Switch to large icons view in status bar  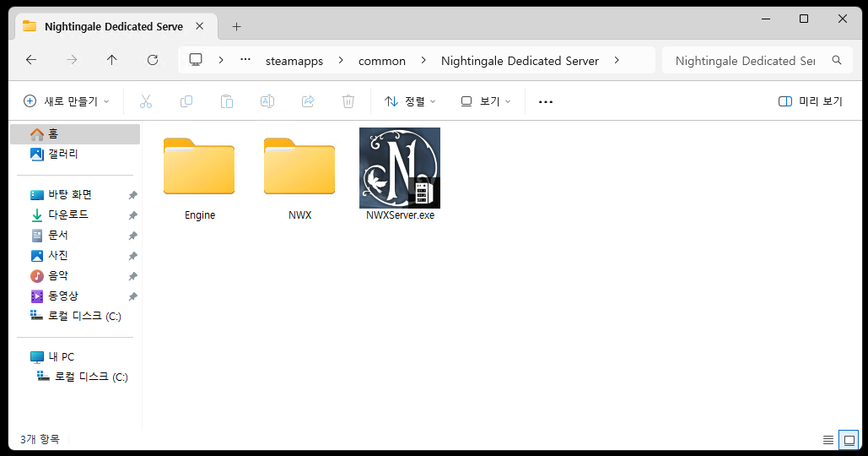click(x=849, y=440)
